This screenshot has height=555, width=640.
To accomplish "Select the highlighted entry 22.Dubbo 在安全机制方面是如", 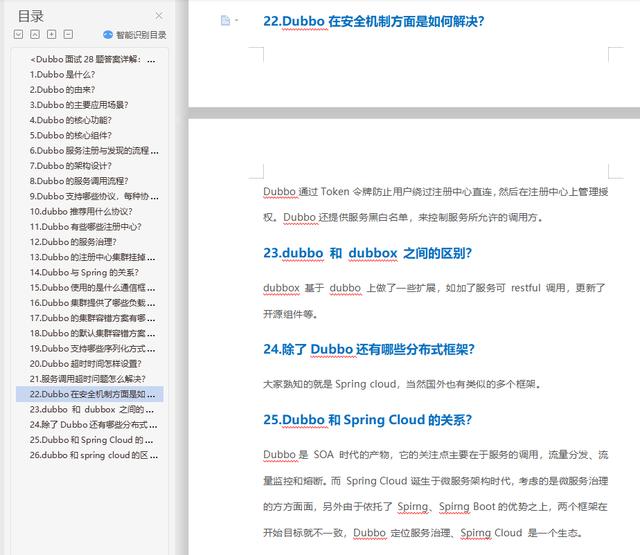I will (x=89, y=394).
